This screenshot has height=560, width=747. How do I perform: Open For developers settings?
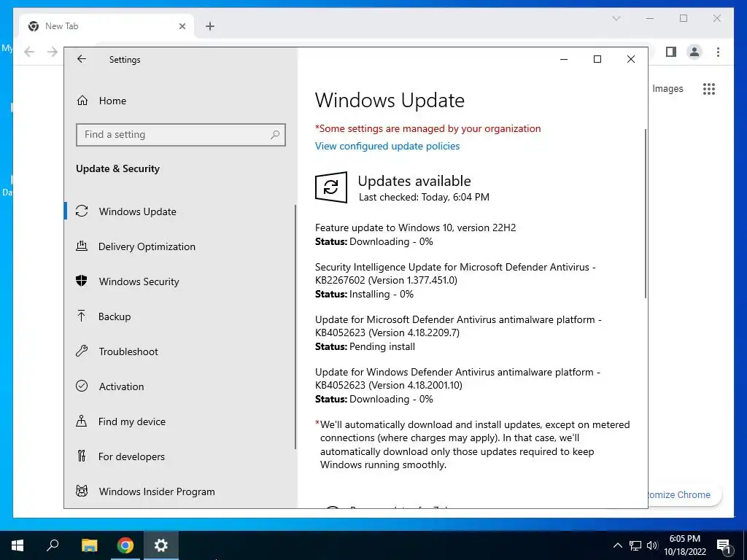click(x=131, y=456)
